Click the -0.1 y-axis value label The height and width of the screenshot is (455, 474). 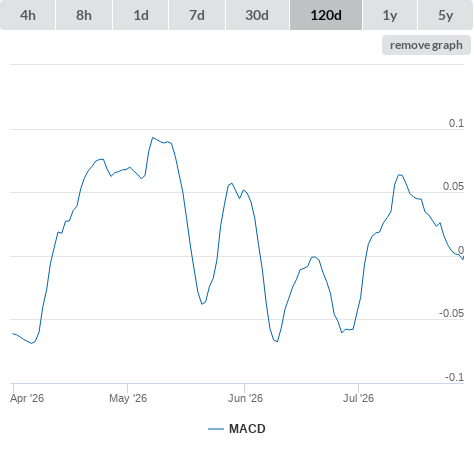click(454, 377)
